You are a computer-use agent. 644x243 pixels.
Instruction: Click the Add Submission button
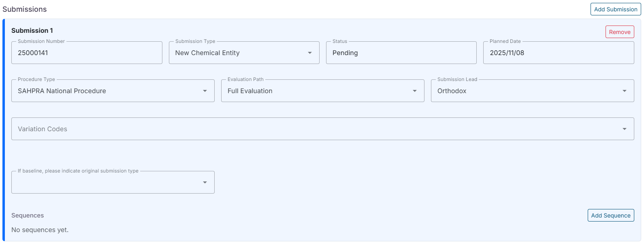pos(615,9)
